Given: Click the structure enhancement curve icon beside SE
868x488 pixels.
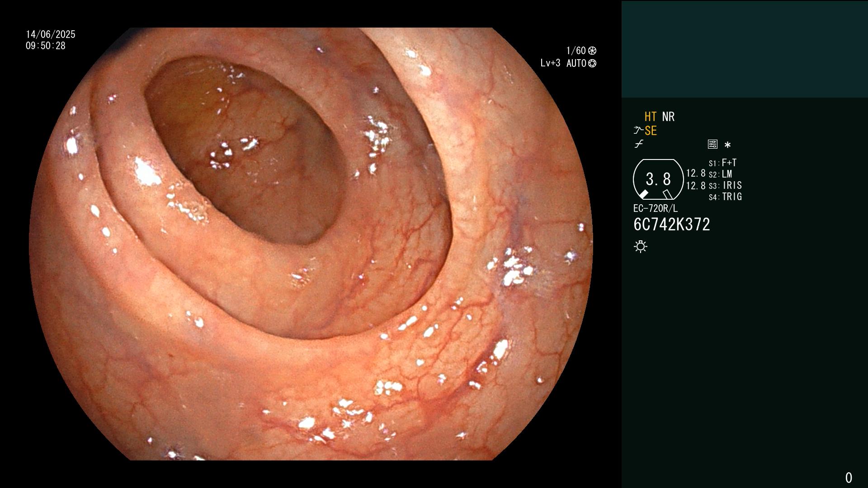Looking at the screenshot, I should [x=638, y=131].
